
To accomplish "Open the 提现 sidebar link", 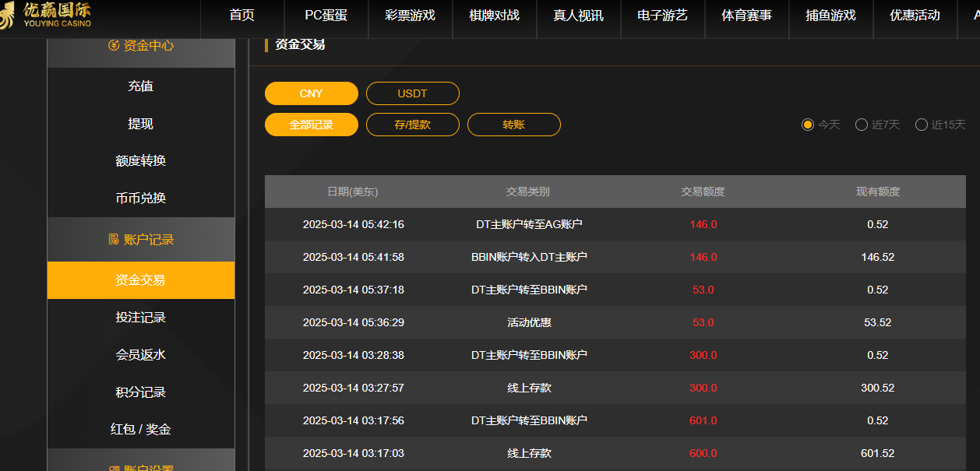I will point(141,123).
